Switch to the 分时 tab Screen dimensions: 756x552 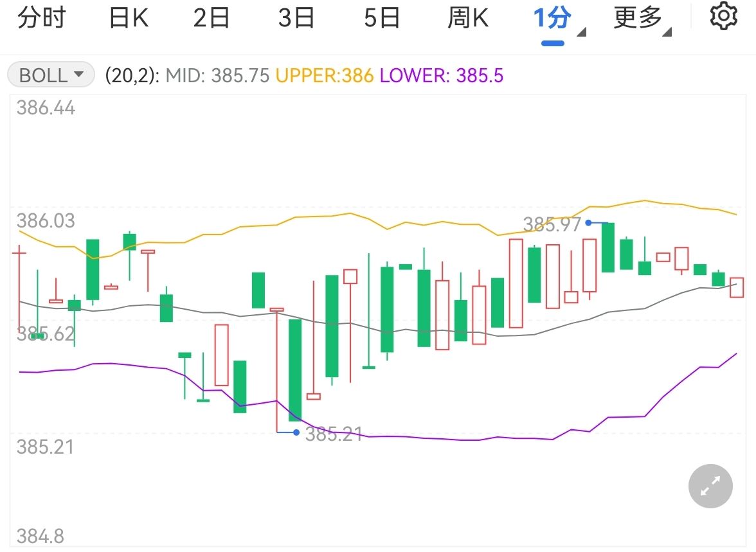[41, 18]
